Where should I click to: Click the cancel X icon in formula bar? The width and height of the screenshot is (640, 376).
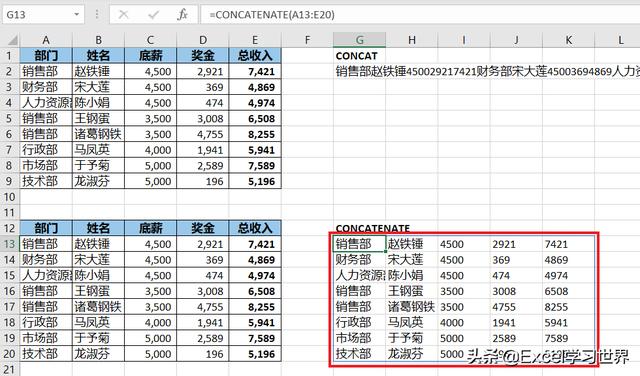(123, 15)
